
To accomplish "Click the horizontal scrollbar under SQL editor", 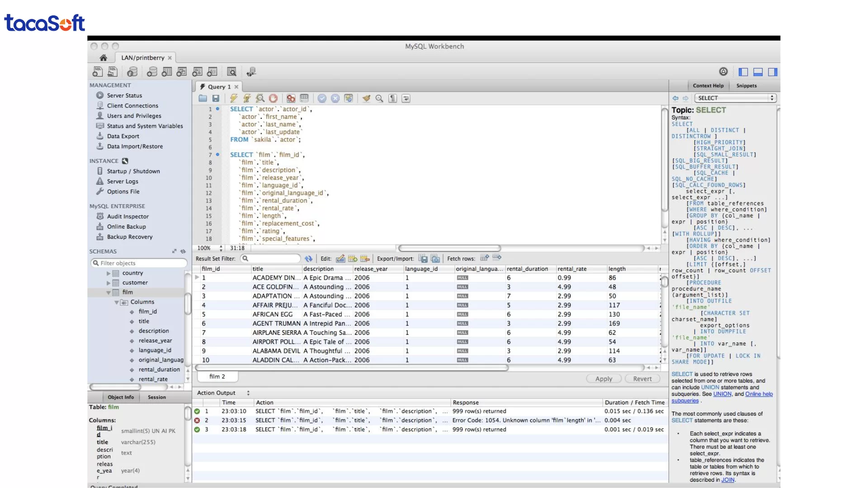I will point(449,248).
